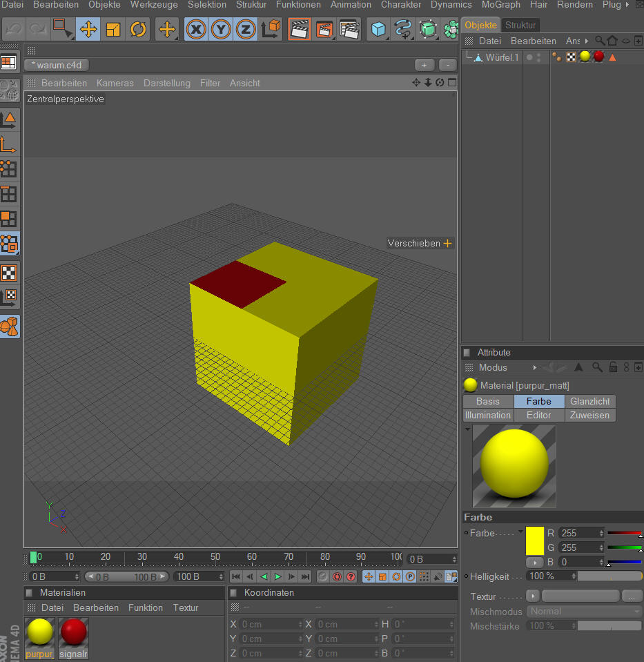Open render settings icon
The image size is (644, 662).
coord(349,30)
